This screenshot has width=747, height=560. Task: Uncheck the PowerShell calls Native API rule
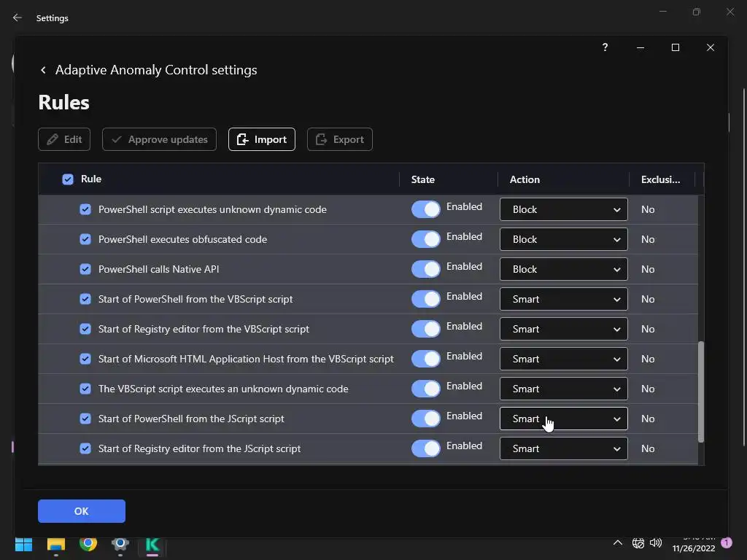(x=85, y=269)
